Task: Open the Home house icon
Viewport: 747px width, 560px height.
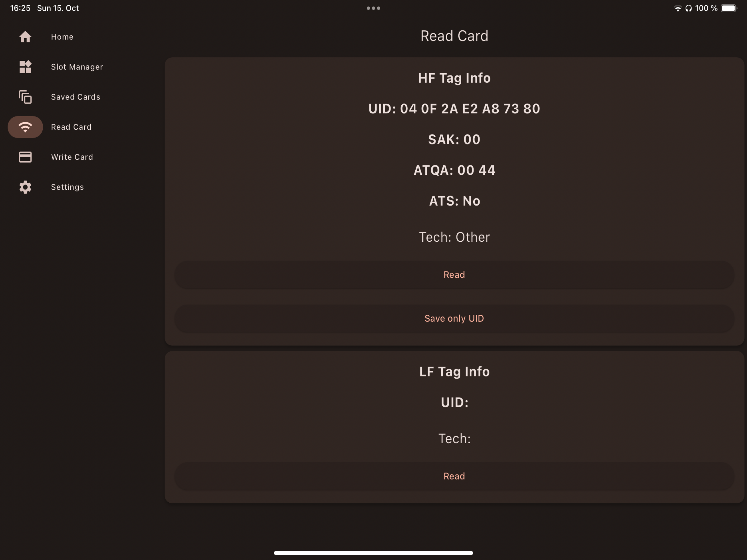Action: [25, 37]
